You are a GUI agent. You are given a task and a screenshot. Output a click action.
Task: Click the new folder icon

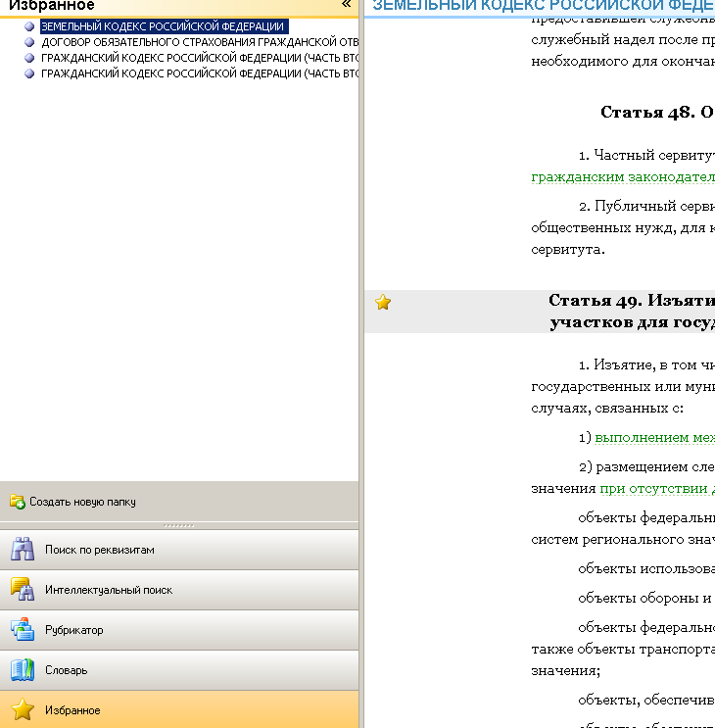[x=18, y=502]
